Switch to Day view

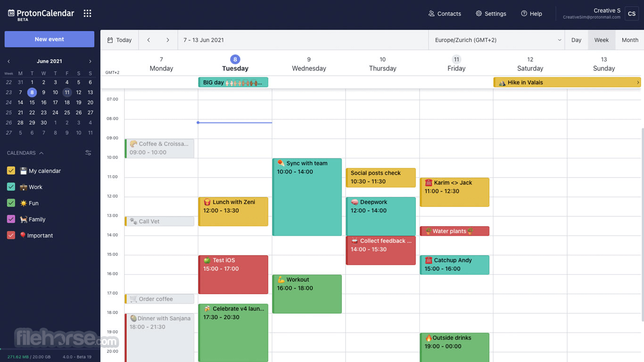[x=577, y=40]
